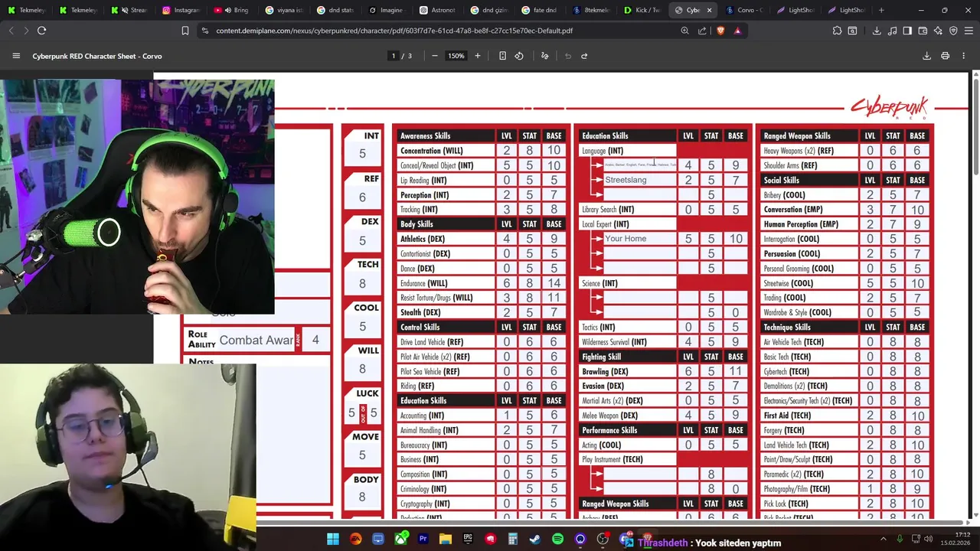The image size is (980, 551).
Task: Open Windows Start menu
Action: [x=333, y=539]
